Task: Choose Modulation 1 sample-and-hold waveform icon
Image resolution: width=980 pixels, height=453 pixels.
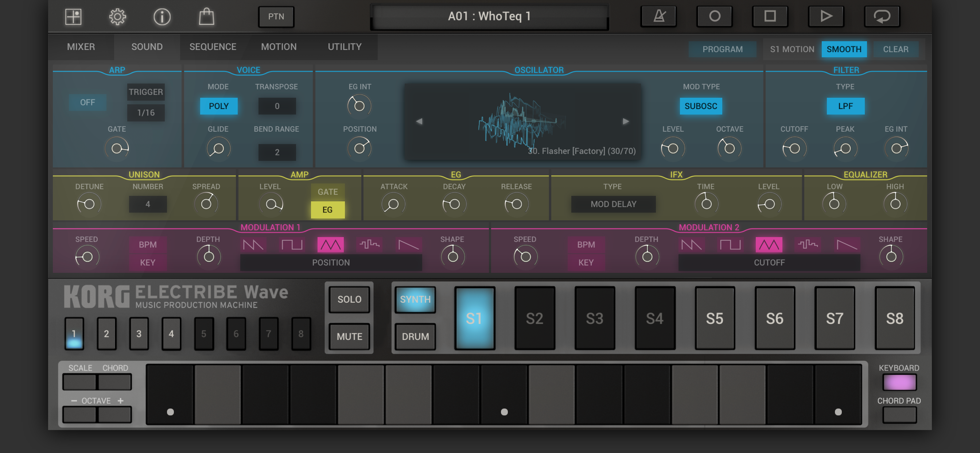Action: coord(369,244)
